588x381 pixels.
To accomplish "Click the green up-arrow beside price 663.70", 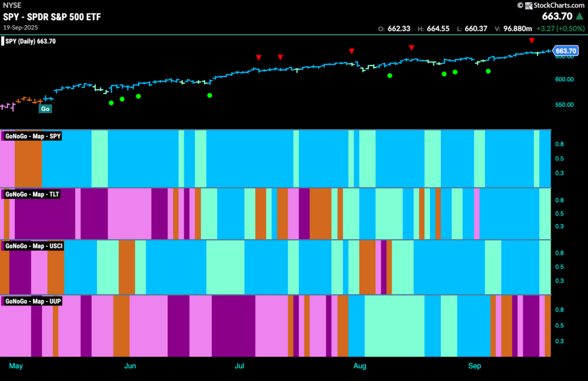I will [x=580, y=16].
